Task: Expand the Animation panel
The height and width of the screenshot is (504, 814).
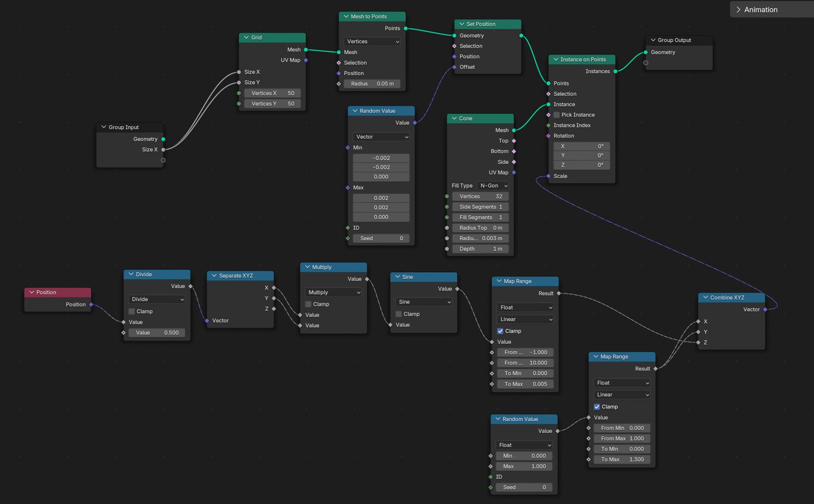Action: point(739,10)
